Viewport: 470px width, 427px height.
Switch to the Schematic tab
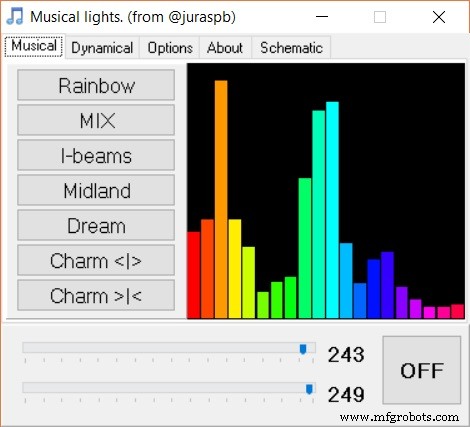pos(291,48)
